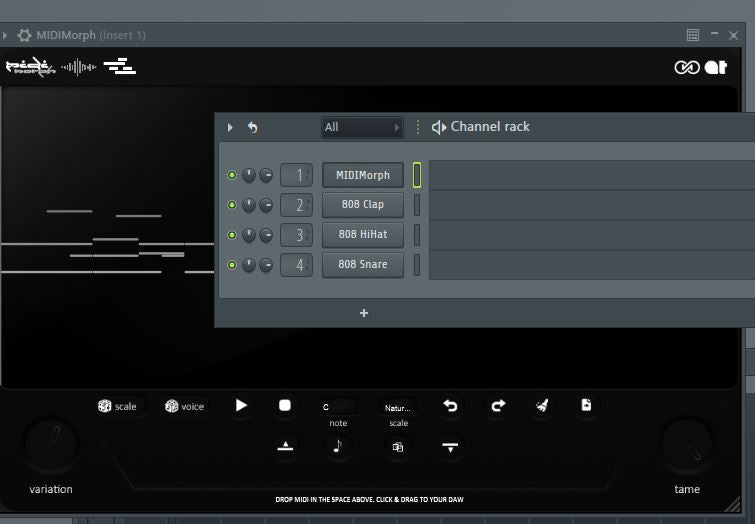
Task: Toggle mute light on 808 Clap channel
Action: tap(232, 205)
